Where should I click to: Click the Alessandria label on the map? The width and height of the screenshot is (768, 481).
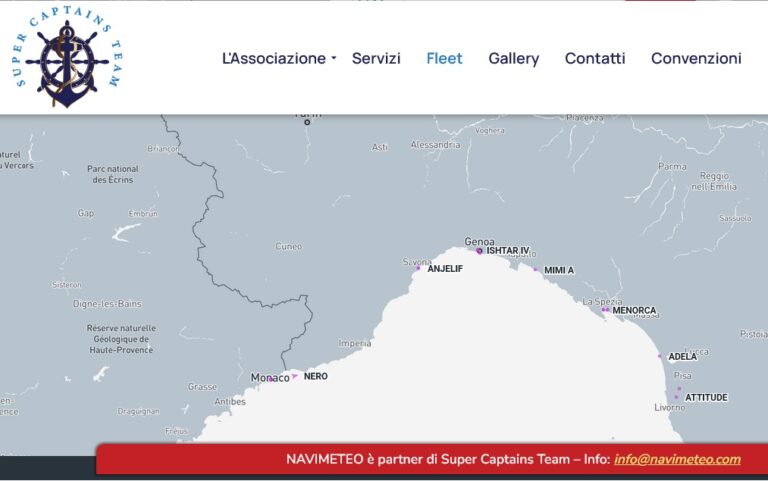tap(435, 144)
